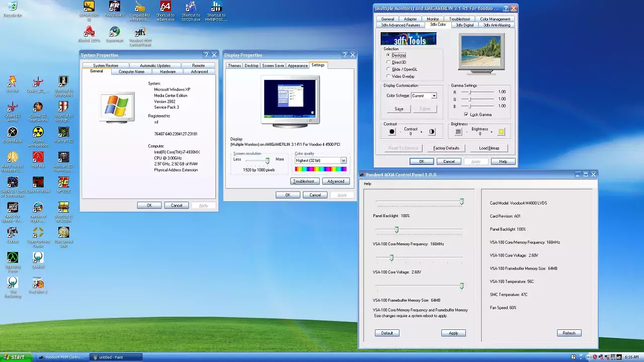Open the Recycle Bin desktop icon
Image resolution: width=644 pixels, height=362 pixels.
13,9
